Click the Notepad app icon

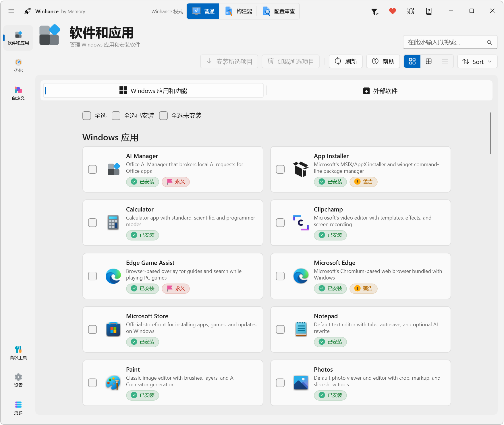point(301,329)
